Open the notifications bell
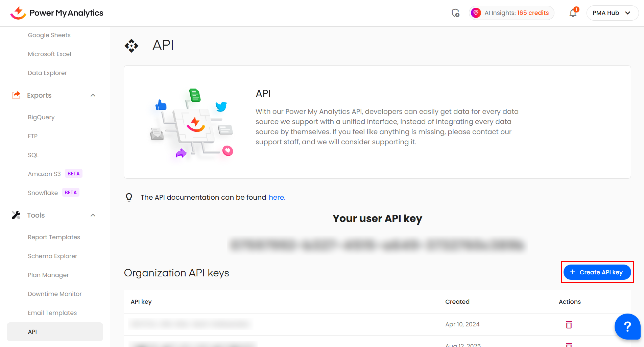644x347 pixels. pos(573,13)
